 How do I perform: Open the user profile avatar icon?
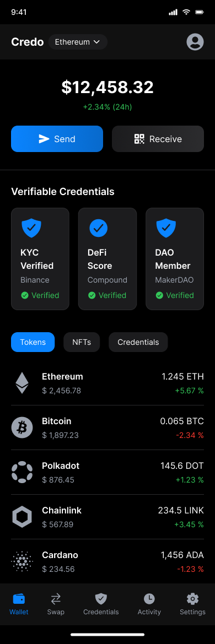pos(195,42)
